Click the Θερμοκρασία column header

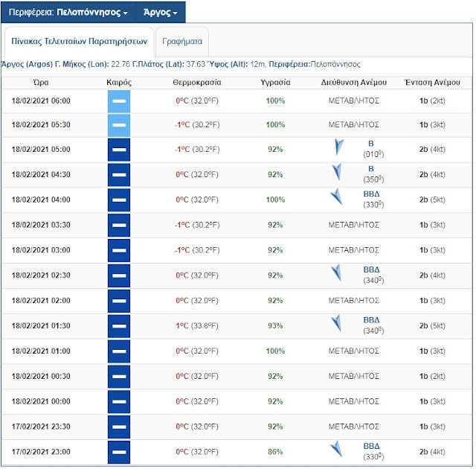pos(197,83)
